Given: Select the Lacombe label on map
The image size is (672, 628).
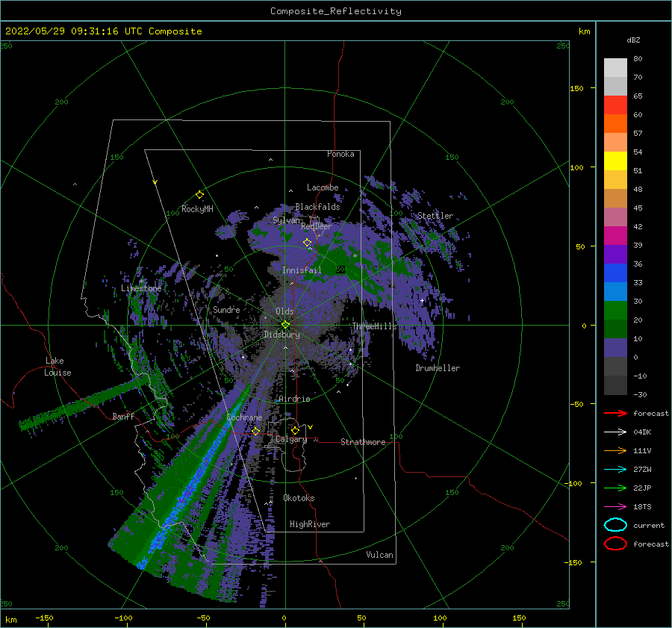Looking at the screenshot, I should 323,187.
